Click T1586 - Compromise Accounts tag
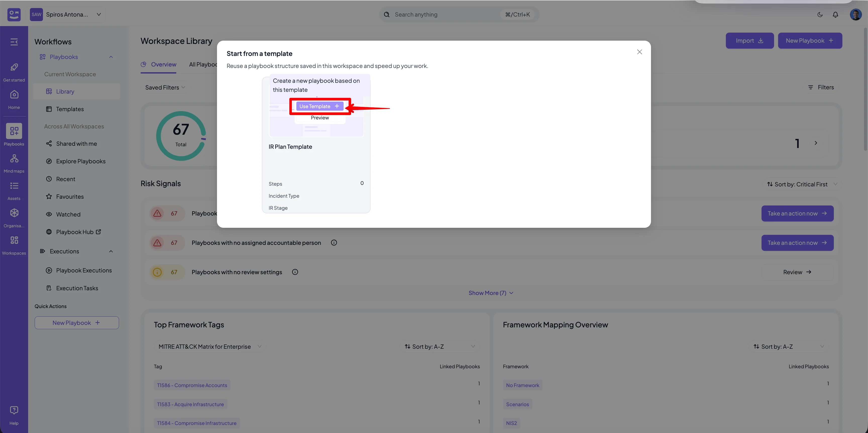Image resolution: width=868 pixels, height=433 pixels. coord(192,385)
